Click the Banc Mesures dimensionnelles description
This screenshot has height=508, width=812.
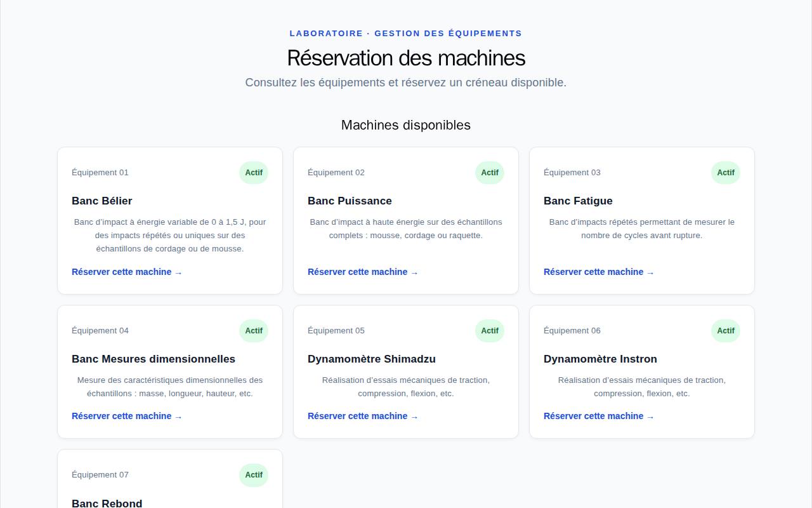170,387
